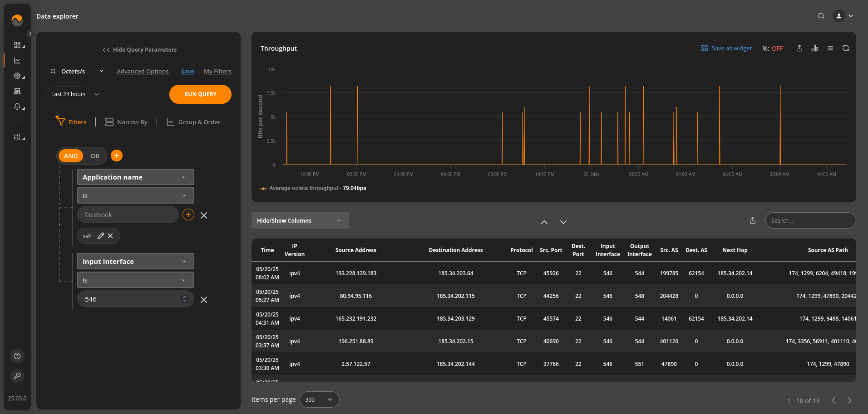The height and width of the screenshot is (414, 868).
Task: Open the help icon in left sidebar
Action: (x=17, y=356)
